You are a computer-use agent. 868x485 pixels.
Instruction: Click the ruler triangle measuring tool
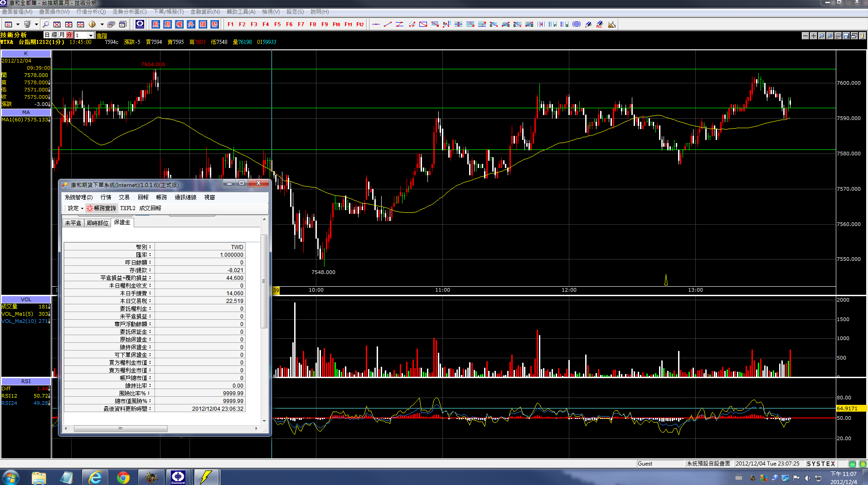tap(612, 24)
